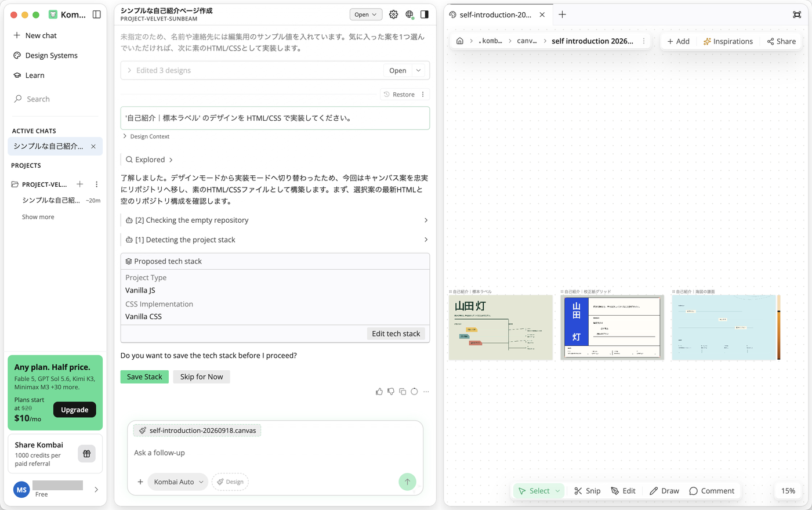Expand the Explored section
Viewport: 812px width, 510px height.
150,160
